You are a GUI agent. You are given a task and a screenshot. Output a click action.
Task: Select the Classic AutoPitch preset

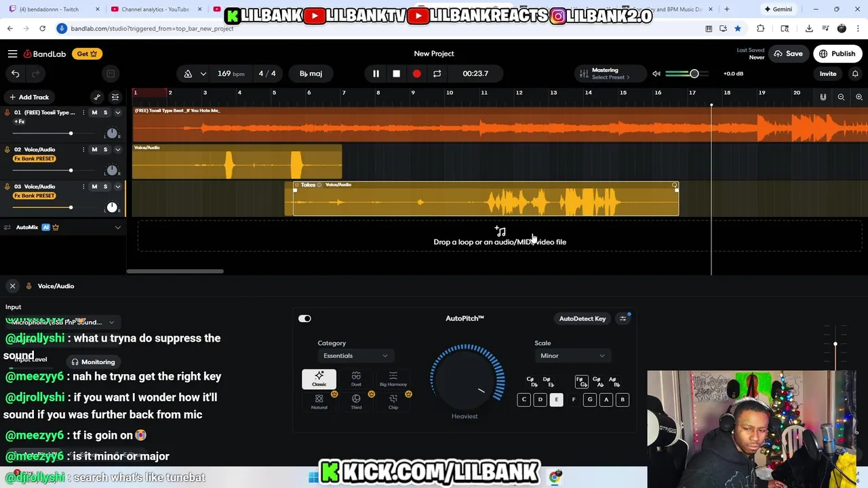319,379
